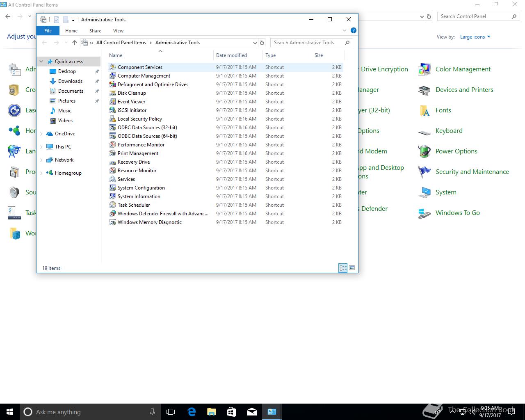Switch to Details view button in status bar
The width and height of the screenshot is (525, 420).
[343, 268]
